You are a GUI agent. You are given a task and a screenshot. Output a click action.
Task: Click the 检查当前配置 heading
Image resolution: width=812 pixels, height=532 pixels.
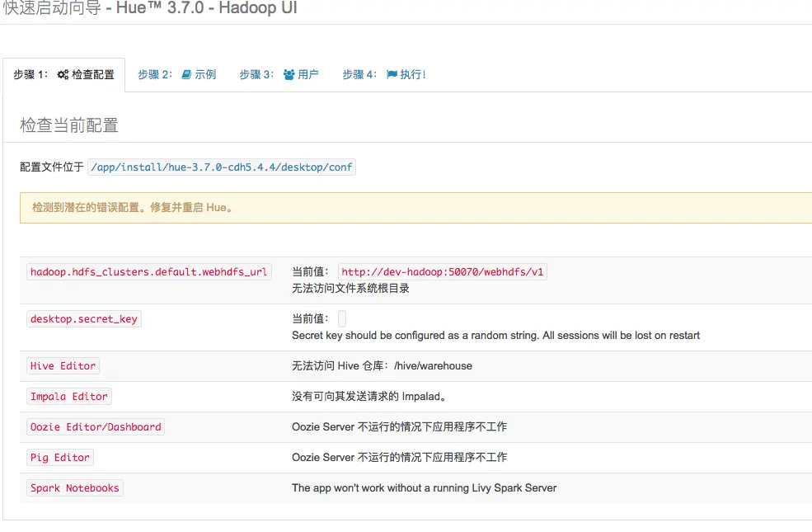[69, 125]
